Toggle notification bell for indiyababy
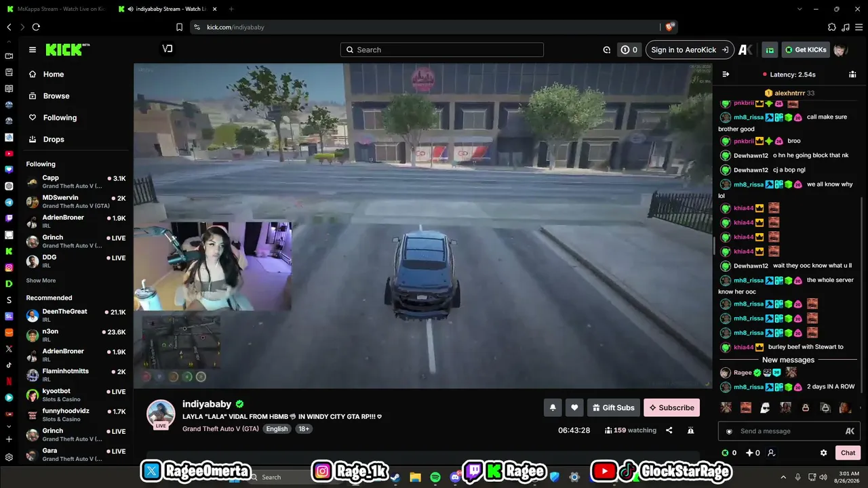This screenshot has width=868, height=488. coord(553,407)
